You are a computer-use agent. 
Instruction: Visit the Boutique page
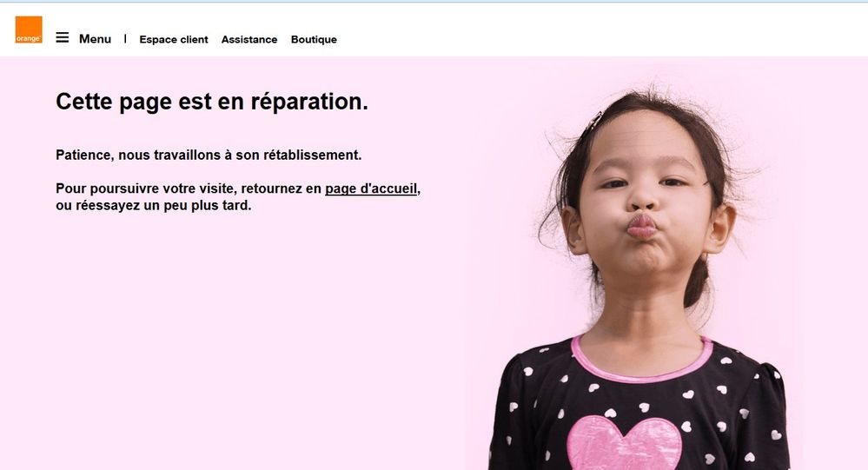314,39
